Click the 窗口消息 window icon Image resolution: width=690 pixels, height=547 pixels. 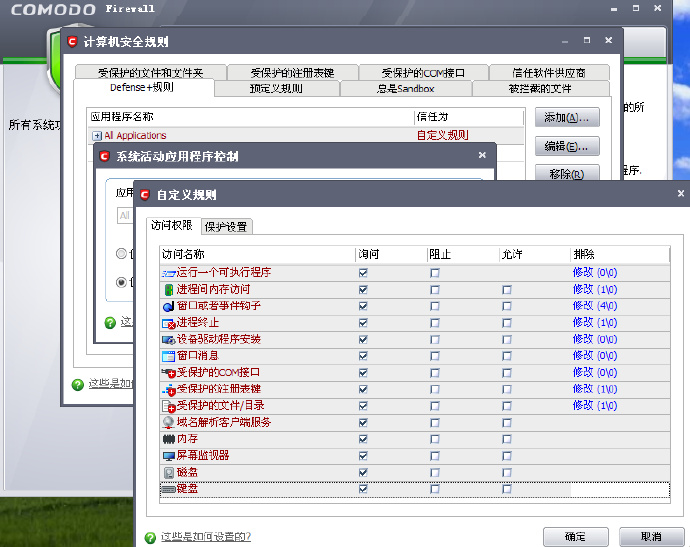click(x=169, y=356)
